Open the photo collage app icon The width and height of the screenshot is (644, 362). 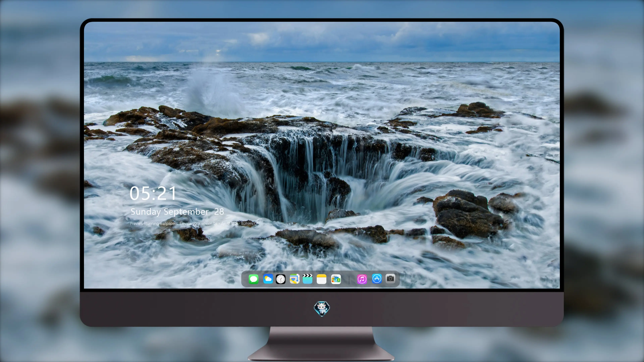336,279
